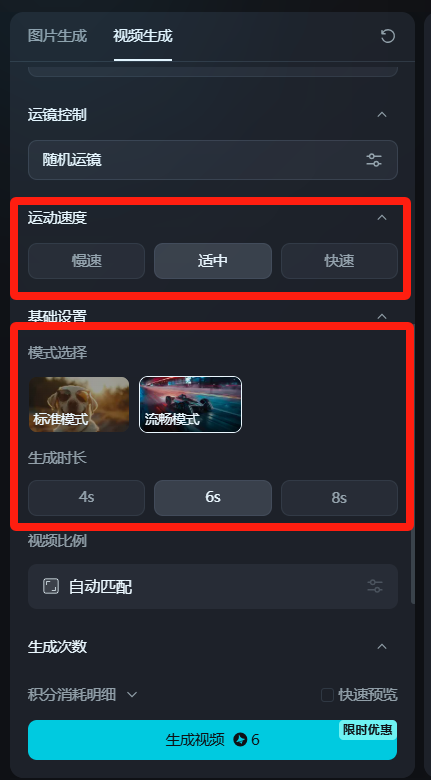Image resolution: width=431 pixels, height=780 pixels.
Task: Select 慢速 motion speed
Action: 87,261
